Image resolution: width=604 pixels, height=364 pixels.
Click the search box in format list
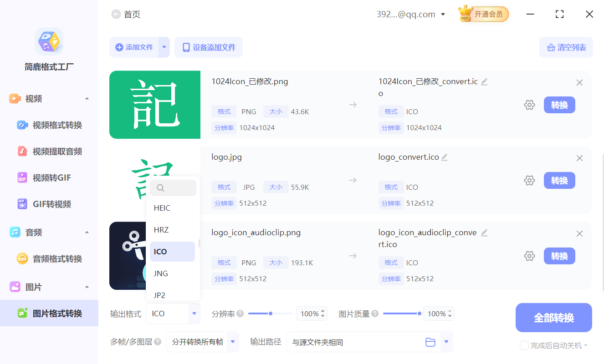(173, 187)
